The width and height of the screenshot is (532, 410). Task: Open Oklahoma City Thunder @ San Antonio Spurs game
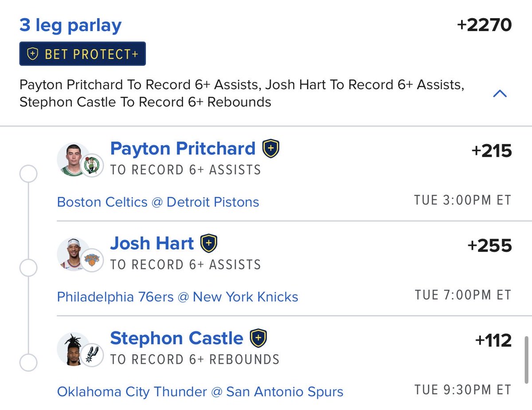200,392
